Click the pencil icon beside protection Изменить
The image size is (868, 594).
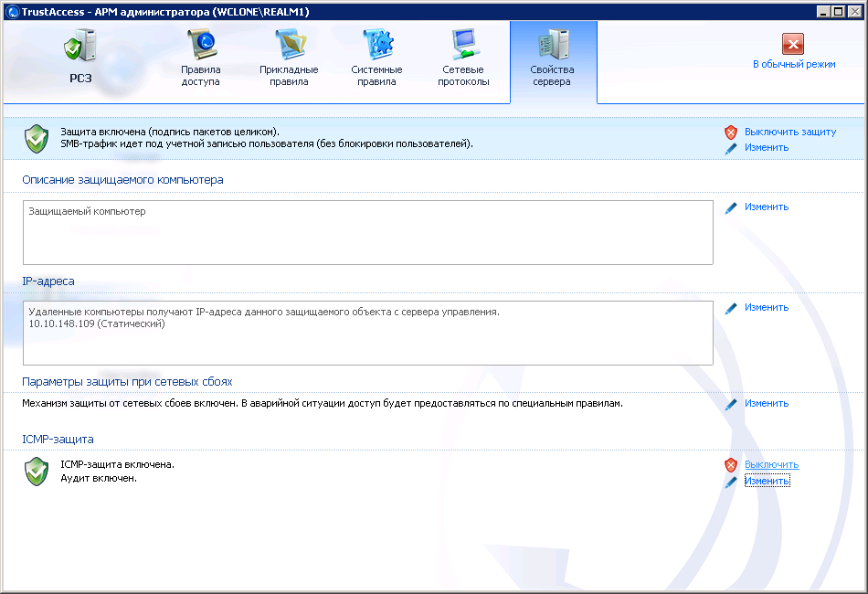pyautogui.click(x=731, y=148)
